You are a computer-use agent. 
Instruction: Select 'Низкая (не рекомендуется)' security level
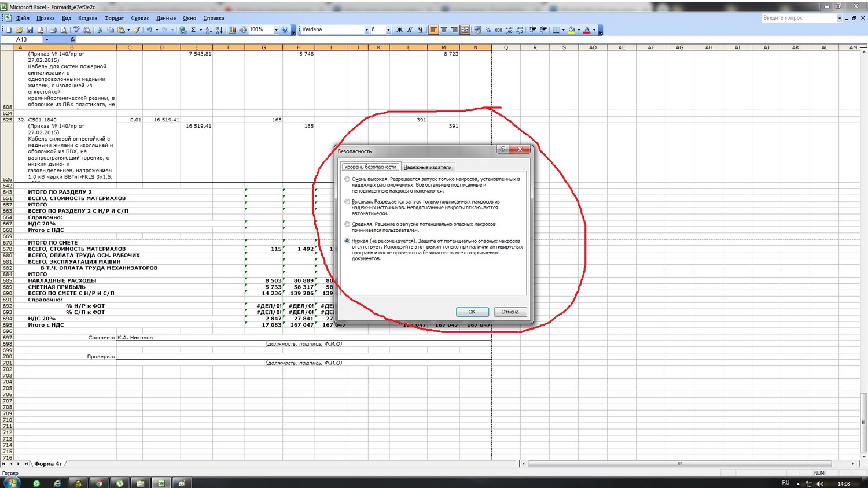click(347, 241)
